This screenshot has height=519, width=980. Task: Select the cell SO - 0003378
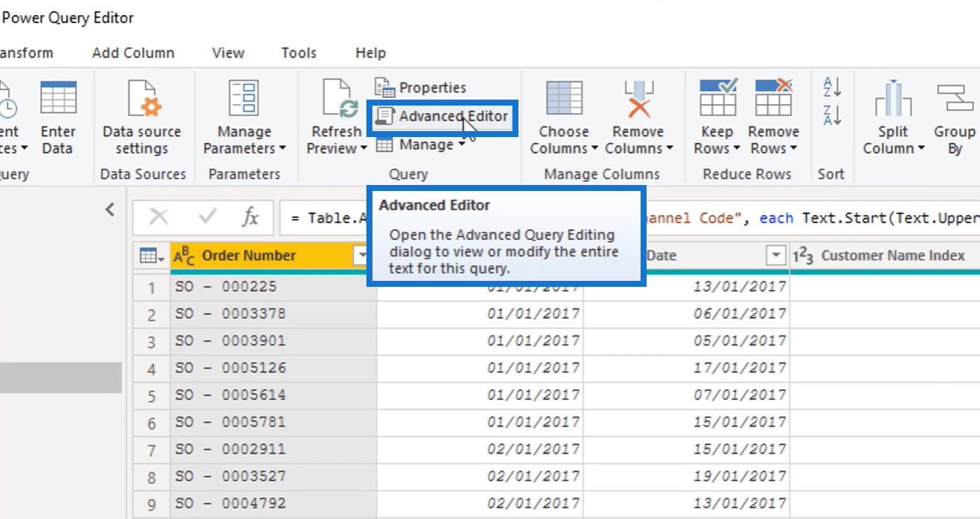coord(273,313)
